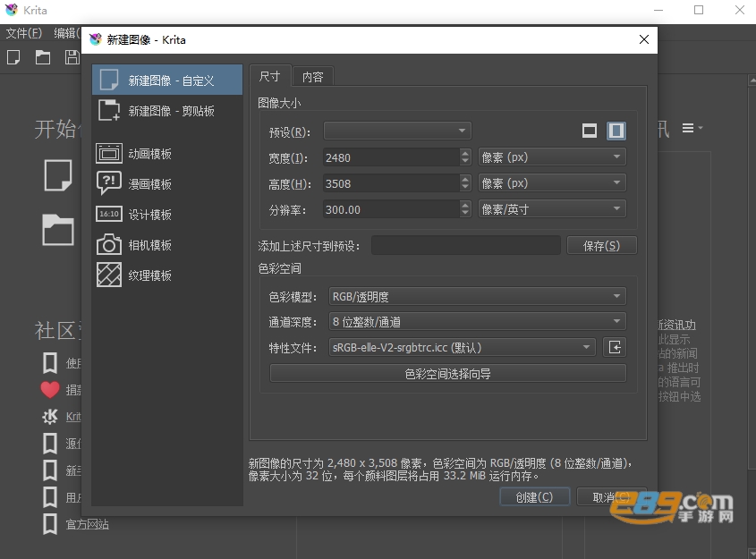Click the 取消(C) button
Viewport: 756px width, 559px height.
[611, 496]
